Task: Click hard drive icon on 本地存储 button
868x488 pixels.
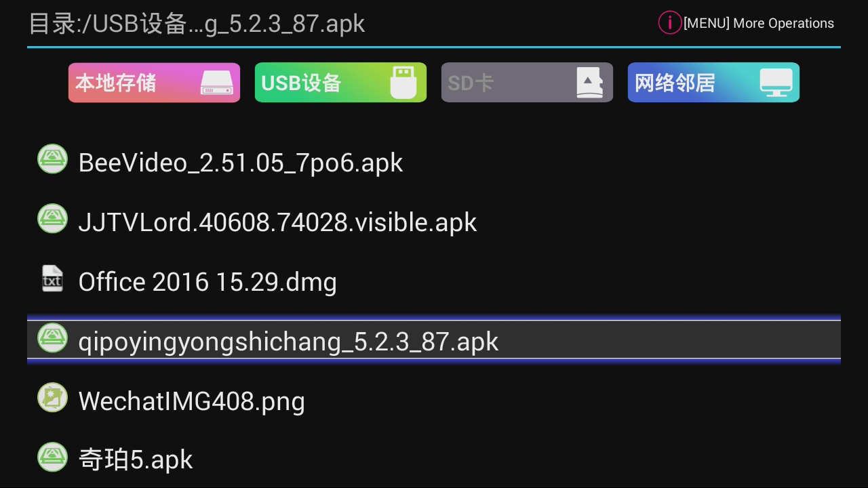Action: pyautogui.click(x=216, y=83)
